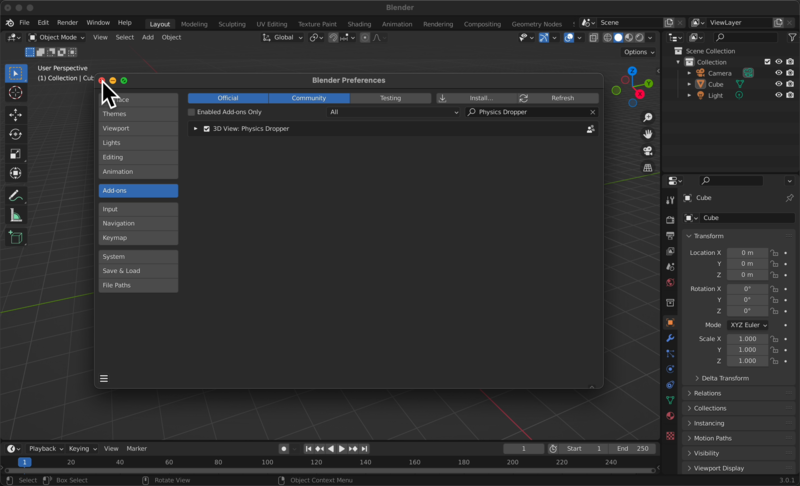Open the Render menu
This screenshot has height=486, width=800.
67,23
